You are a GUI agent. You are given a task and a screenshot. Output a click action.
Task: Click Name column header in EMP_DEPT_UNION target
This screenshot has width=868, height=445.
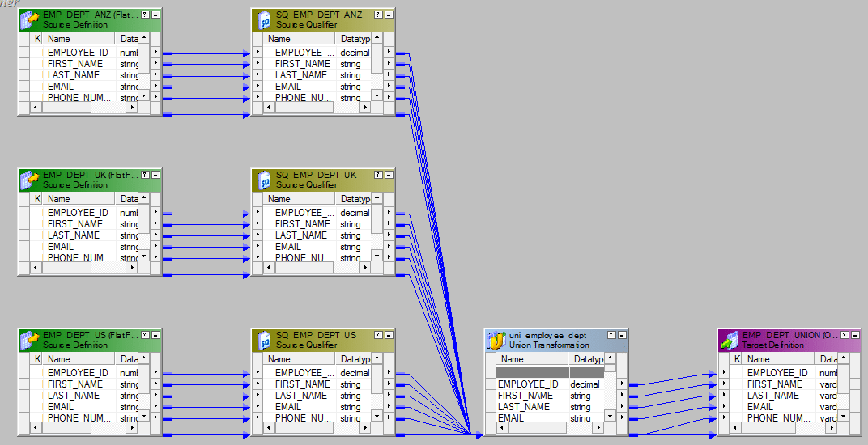[777, 359]
